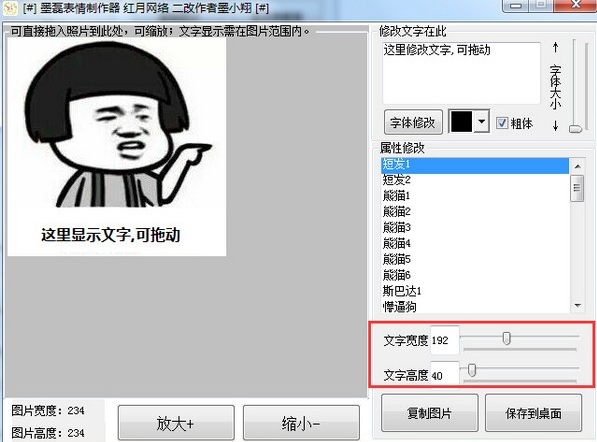Image resolution: width=597 pixels, height=442 pixels.
Task: Click the font size vertical slider thumb
Action: [x=575, y=129]
